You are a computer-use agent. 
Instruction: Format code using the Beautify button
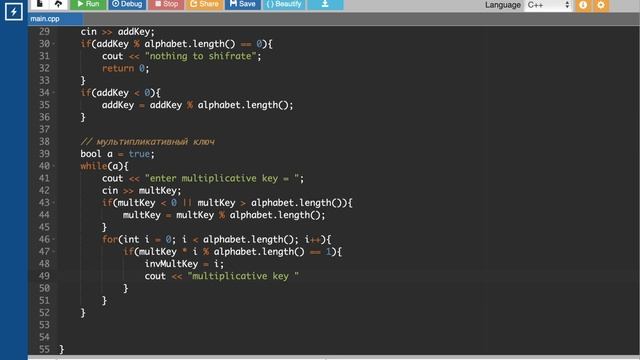(x=284, y=4)
